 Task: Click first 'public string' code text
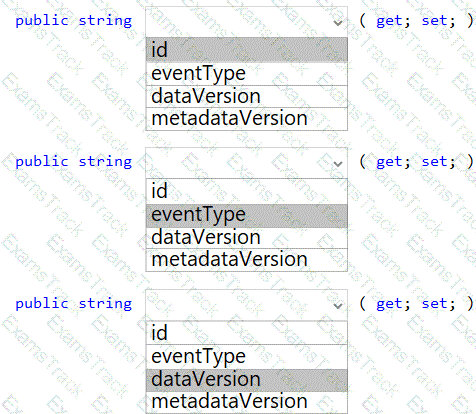(x=74, y=21)
